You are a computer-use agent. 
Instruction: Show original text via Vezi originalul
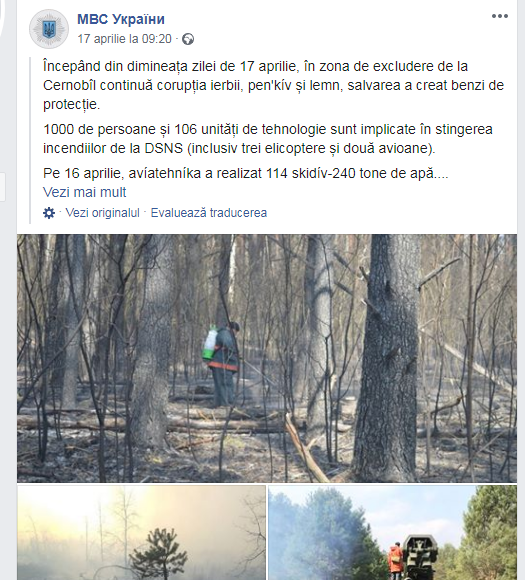click(102, 213)
